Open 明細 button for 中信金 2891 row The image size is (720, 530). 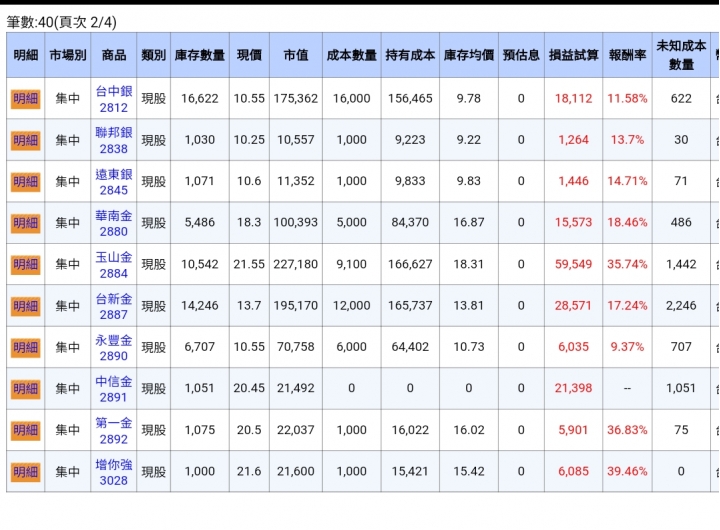[26, 389]
